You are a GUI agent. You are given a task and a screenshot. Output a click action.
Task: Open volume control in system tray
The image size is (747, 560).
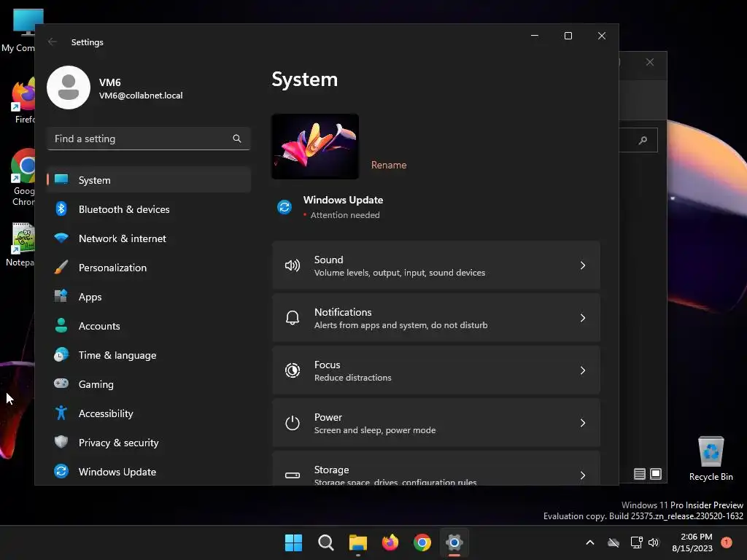(x=654, y=542)
